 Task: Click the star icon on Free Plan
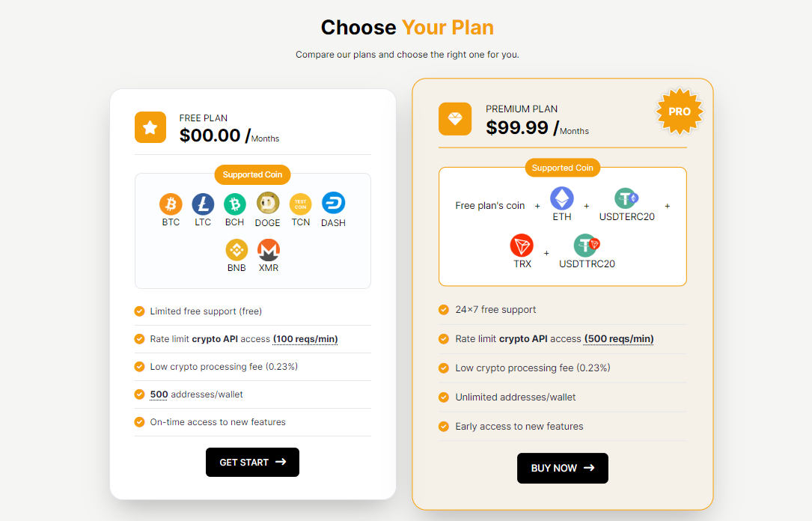pos(150,127)
